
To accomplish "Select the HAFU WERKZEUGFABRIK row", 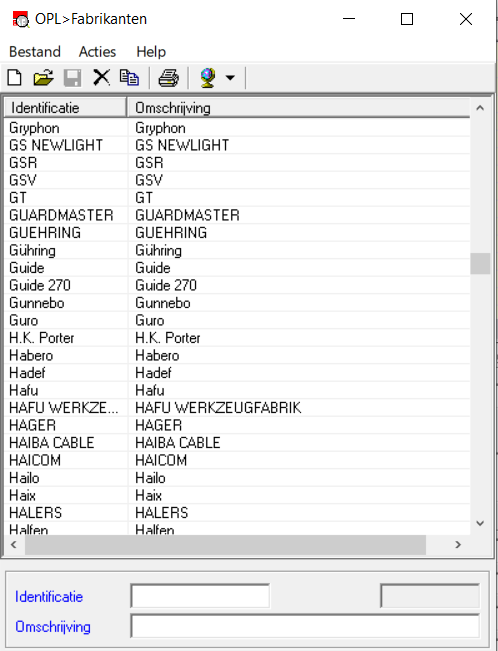I will [x=237, y=408].
